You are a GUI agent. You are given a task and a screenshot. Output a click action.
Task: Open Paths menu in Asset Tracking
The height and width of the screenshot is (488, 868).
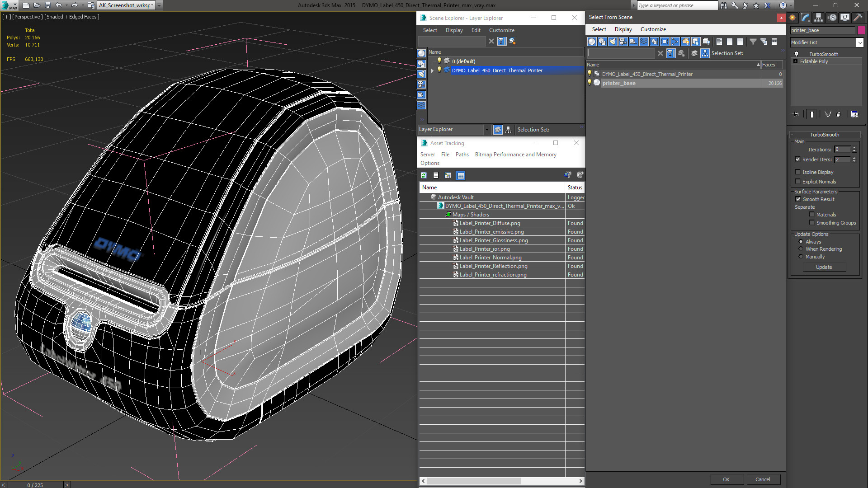(x=462, y=155)
